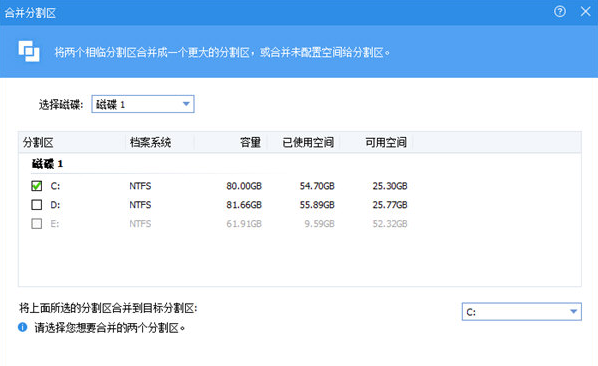Click the 61.91GB capacity value
598x366 pixels.
(x=244, y=223)
